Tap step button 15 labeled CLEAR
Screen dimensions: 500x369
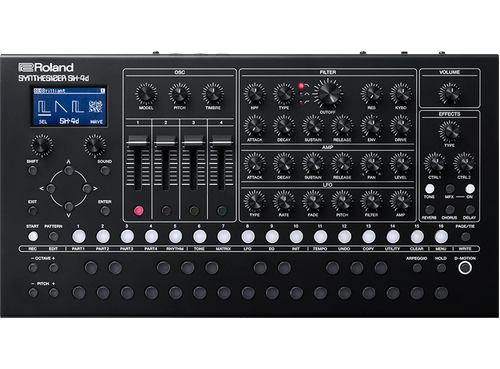pos(417,236)
